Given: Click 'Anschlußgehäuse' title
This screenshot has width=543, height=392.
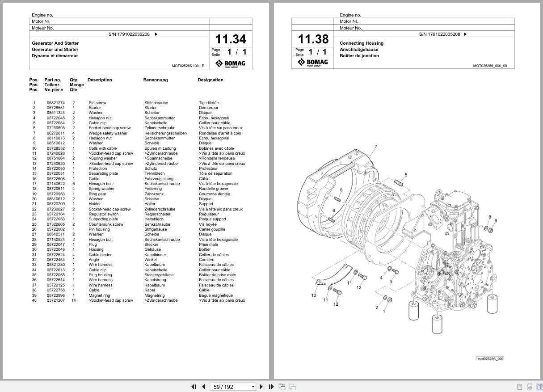Looking at the screenshot, I should (359, 50).
